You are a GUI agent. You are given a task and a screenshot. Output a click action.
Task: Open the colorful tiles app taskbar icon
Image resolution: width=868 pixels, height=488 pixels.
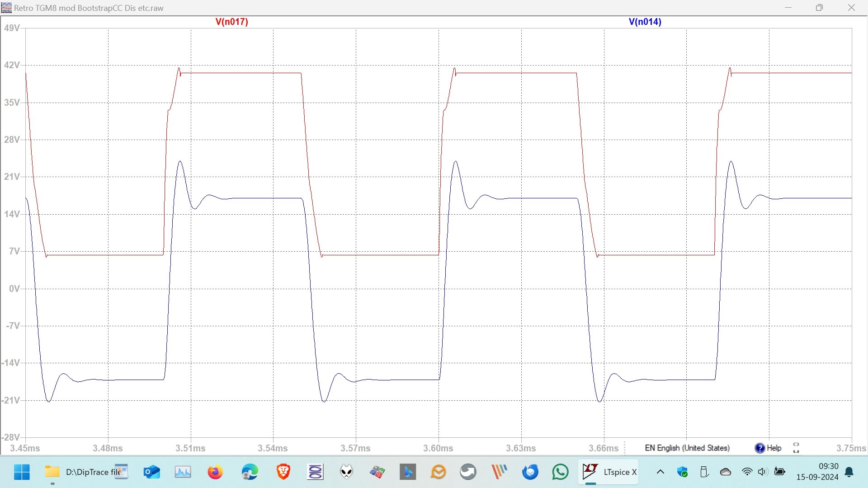377,472
